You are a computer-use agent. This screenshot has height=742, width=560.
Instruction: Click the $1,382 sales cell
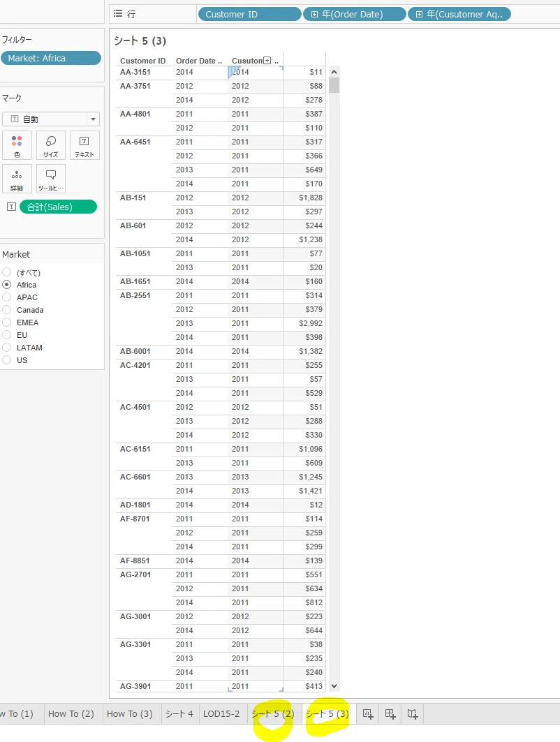tap(311, 351)
